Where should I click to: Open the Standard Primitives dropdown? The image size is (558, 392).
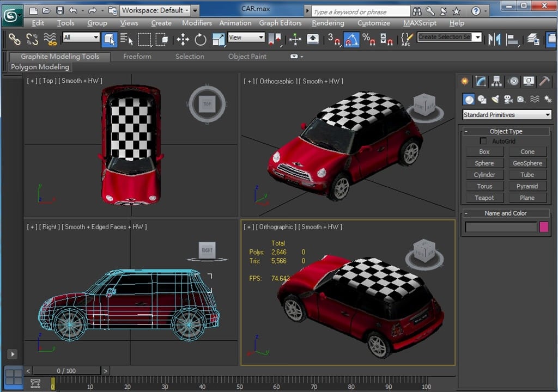point(507,115)
